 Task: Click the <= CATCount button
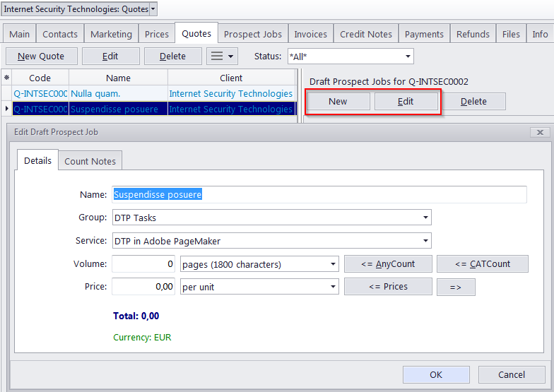[x=482, y=264]
